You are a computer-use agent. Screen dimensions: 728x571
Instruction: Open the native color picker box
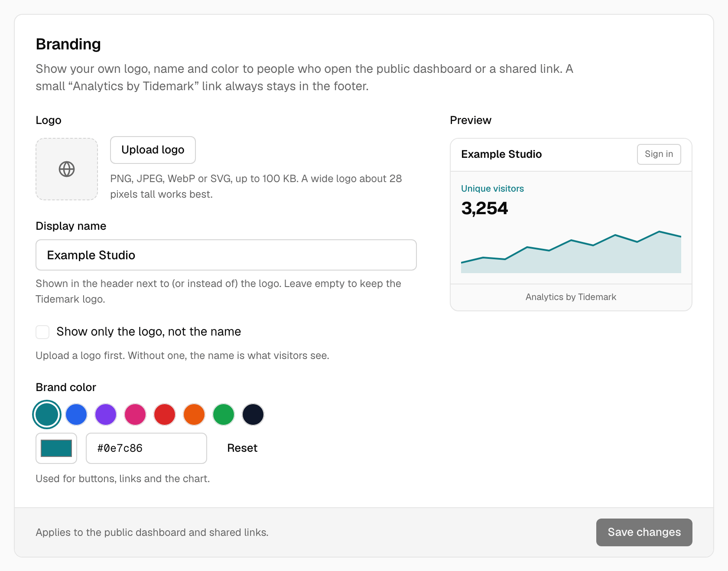pos(56,448)
